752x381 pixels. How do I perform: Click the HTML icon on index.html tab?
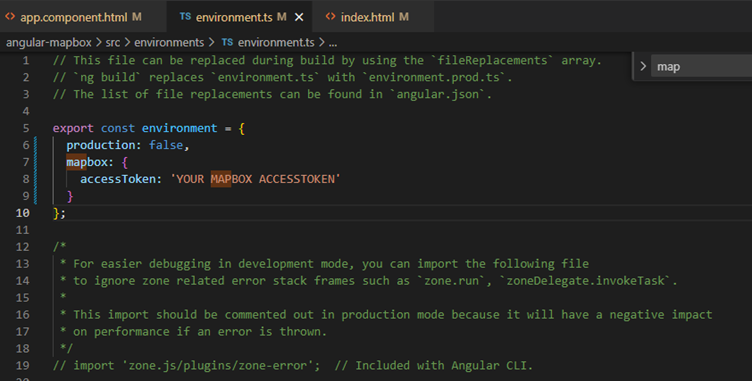[x=330, y=17]
